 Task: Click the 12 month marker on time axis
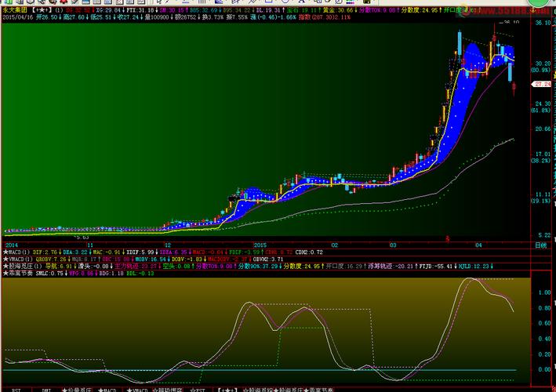pos(168,245)
